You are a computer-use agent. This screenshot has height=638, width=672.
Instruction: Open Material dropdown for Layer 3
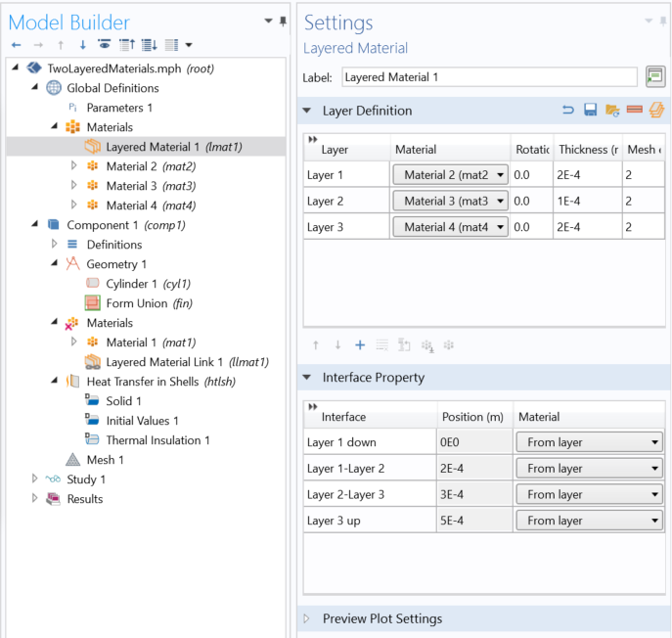pos(450,227)
